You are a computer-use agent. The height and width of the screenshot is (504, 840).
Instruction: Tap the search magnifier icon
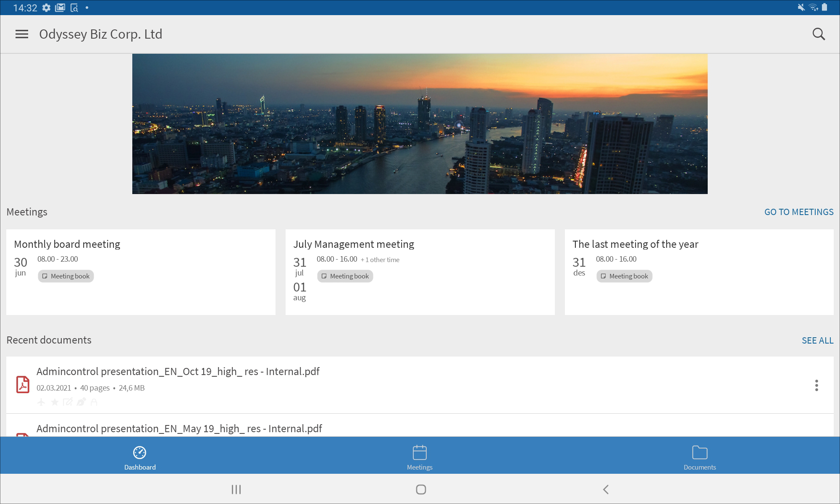pyautogui.click(x=819, y=34)
